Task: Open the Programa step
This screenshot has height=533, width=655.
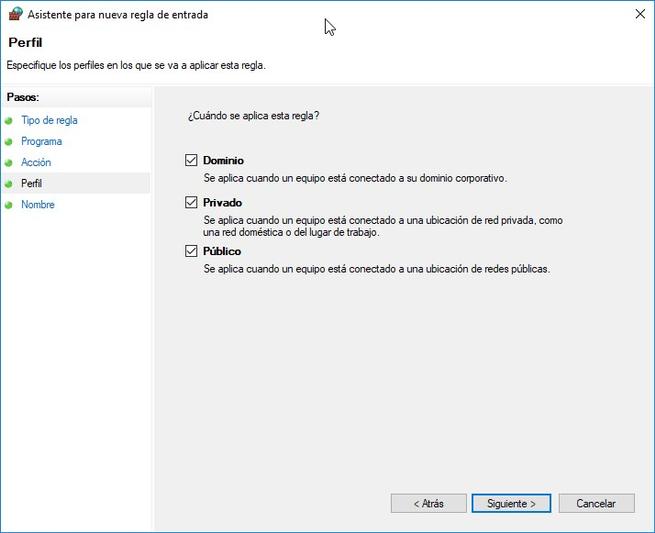Action: pos(41,142)
